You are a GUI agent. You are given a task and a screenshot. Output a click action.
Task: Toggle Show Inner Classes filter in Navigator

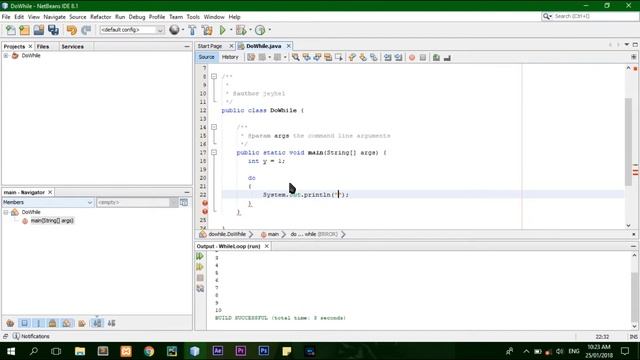click(x=67, y=323)
